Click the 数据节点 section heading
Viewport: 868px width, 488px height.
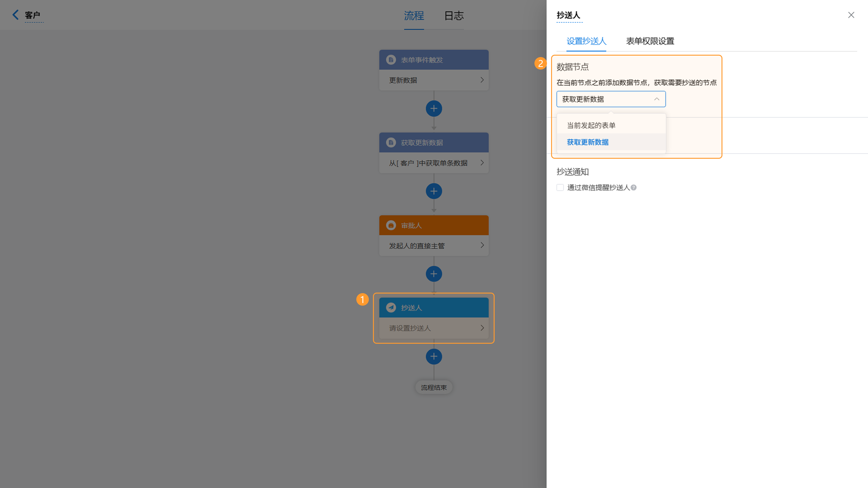573,67
